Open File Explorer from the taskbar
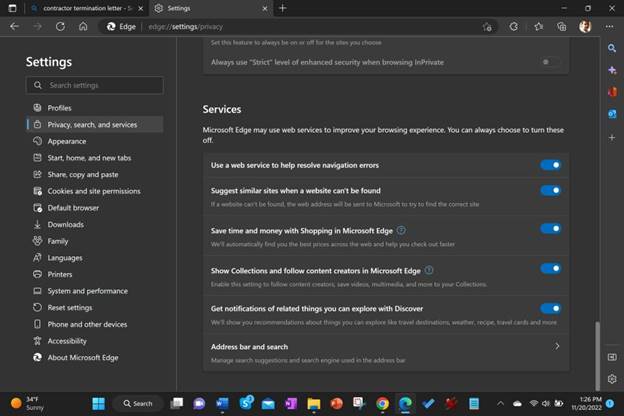 [314, 404]
